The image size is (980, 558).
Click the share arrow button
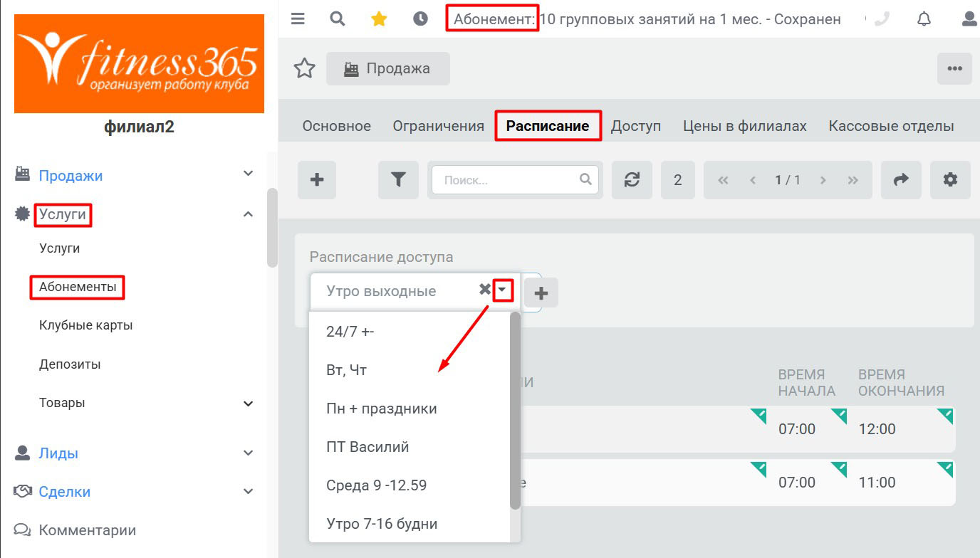point(901,180)
